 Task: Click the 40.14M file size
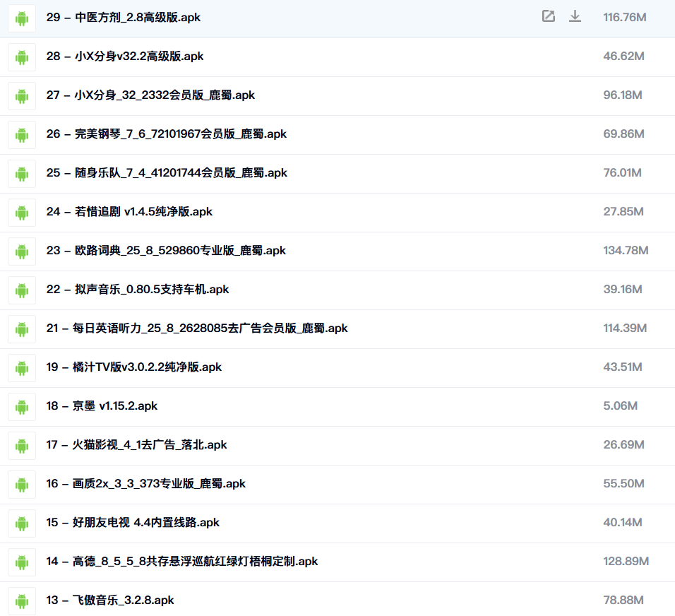(x=623, y=522)
